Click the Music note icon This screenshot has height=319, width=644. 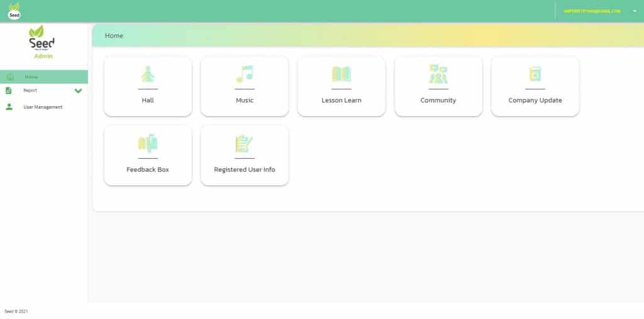pos(245,74)
